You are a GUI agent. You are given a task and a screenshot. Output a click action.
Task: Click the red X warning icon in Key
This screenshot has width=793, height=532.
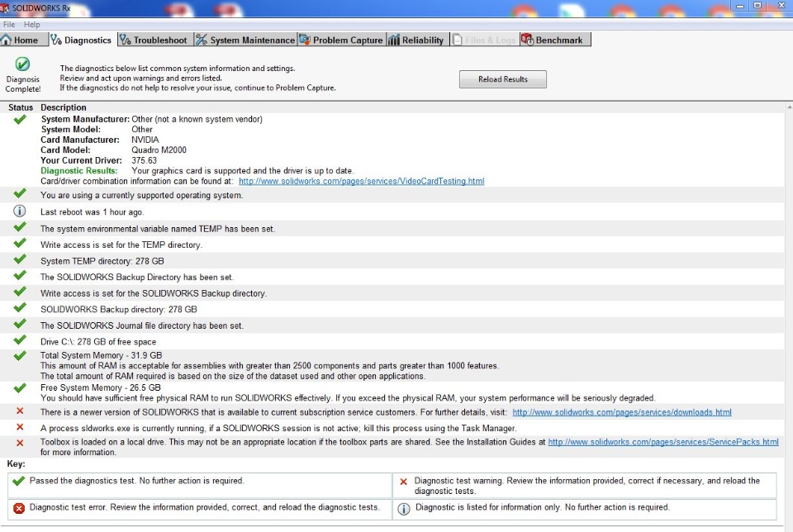point(404,482)
